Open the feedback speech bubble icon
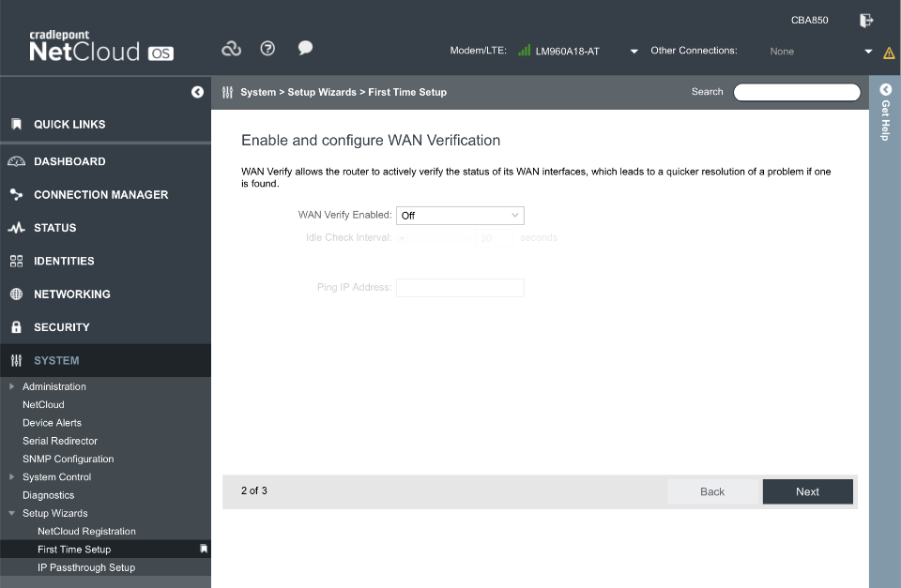The image size is (901, 588). click(305, 48)
